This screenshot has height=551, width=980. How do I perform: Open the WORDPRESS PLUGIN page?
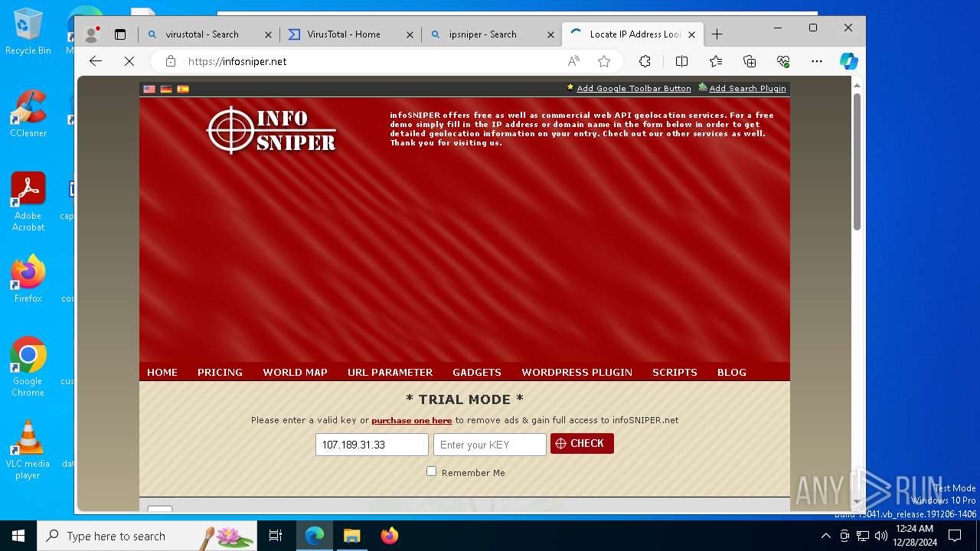point(577,372)
